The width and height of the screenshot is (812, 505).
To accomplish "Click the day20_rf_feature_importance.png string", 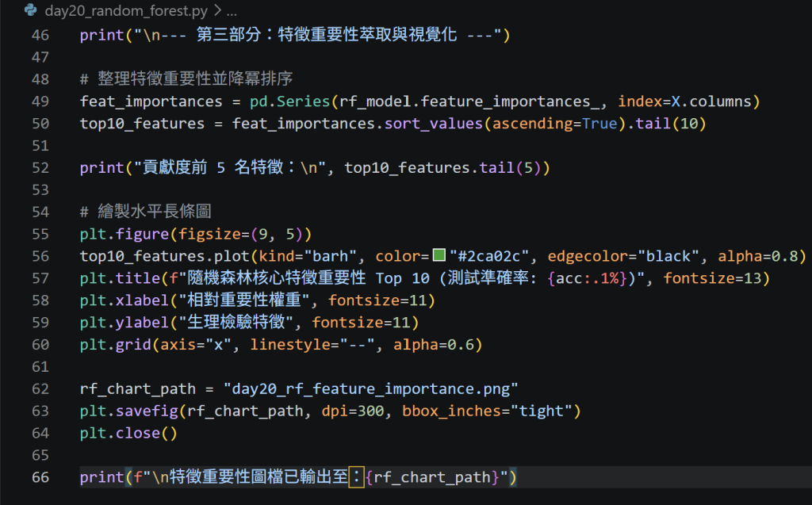I will click(371, 389).
